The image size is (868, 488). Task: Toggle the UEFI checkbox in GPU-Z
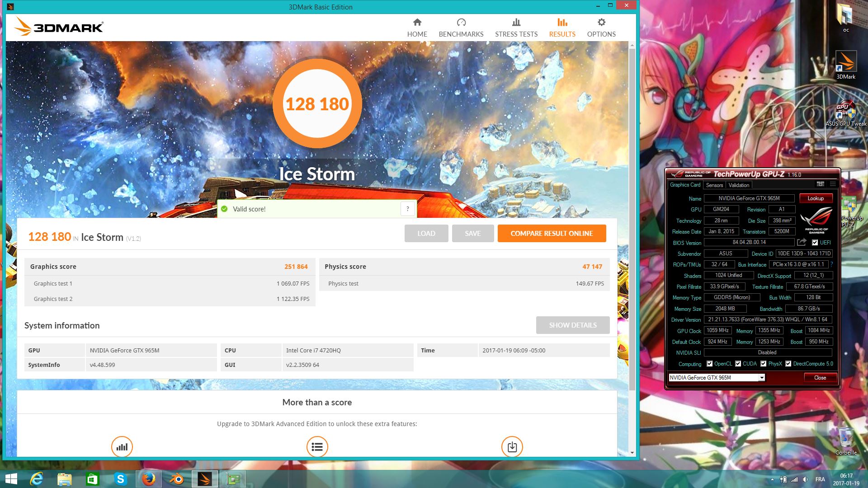click(815, 243)
